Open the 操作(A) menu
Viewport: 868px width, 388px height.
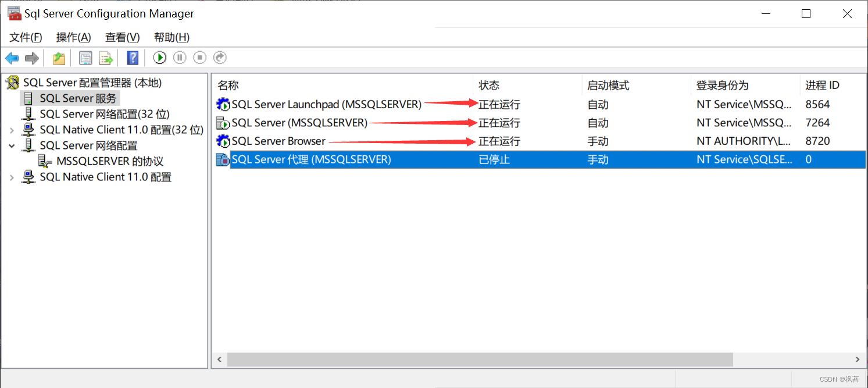[x=74, y=37]
